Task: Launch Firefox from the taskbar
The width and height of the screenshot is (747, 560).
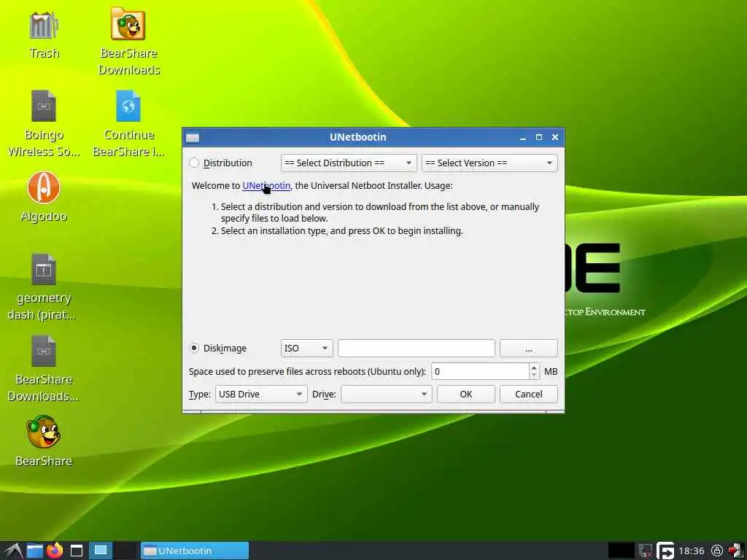Action: 55,551
